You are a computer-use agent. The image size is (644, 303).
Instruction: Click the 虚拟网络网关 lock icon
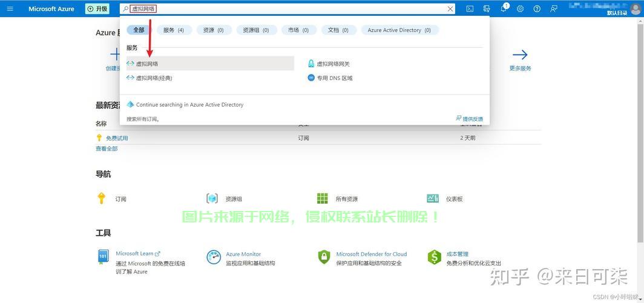coord(311,64)
